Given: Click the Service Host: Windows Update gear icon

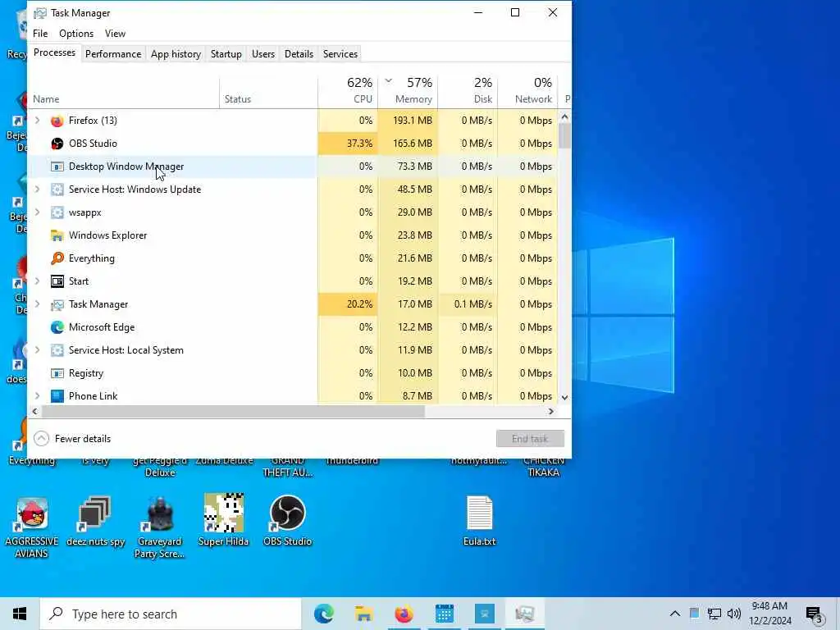Looking at the screenshot, I should pos(57,189).
